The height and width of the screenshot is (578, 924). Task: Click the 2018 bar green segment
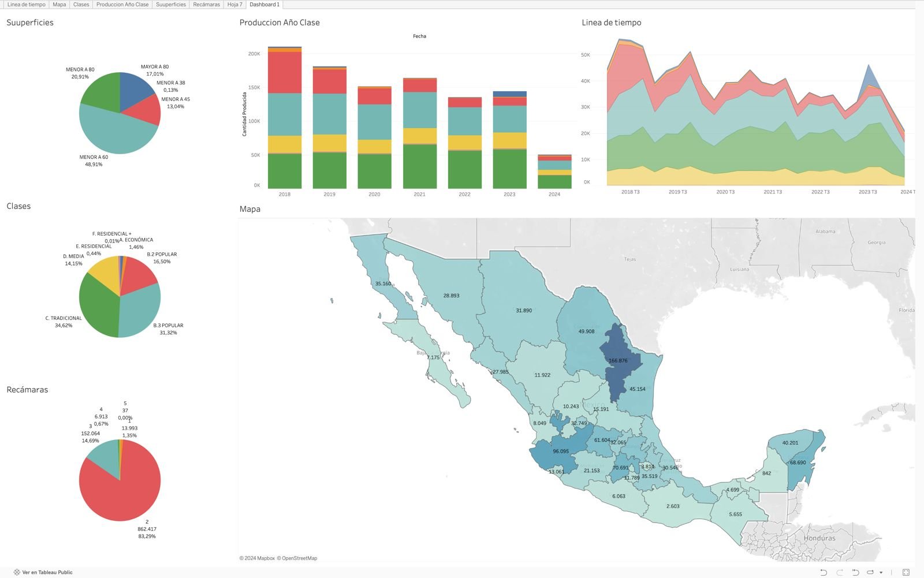(285, 171)
